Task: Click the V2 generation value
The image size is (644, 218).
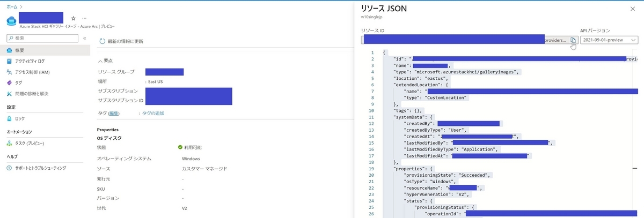Action: coord(185,208)
